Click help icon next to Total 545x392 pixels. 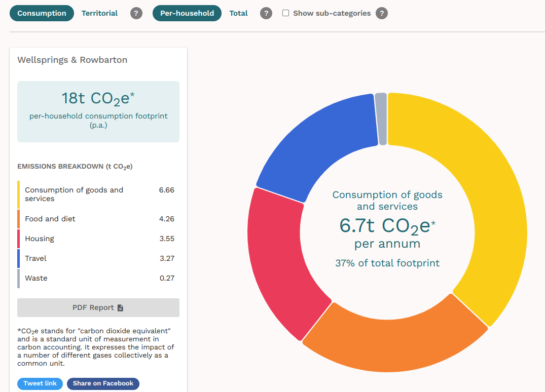coord(266,13)
